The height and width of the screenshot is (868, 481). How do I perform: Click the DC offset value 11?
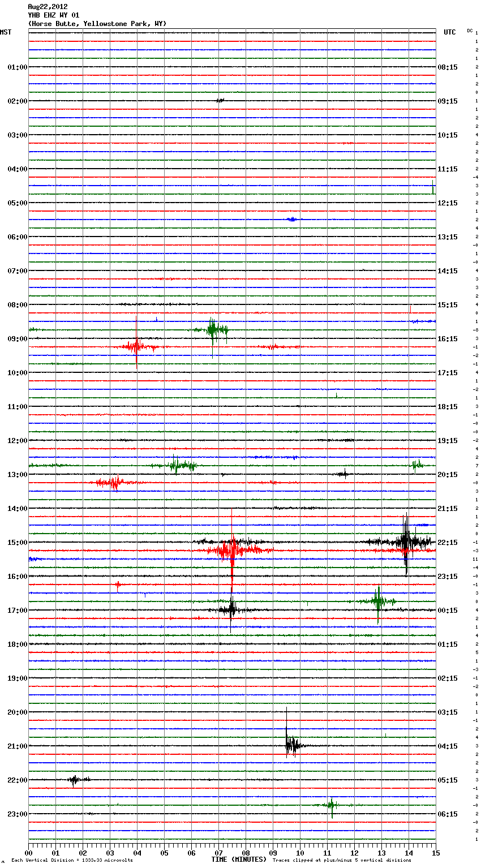click(x=476, y=559)
